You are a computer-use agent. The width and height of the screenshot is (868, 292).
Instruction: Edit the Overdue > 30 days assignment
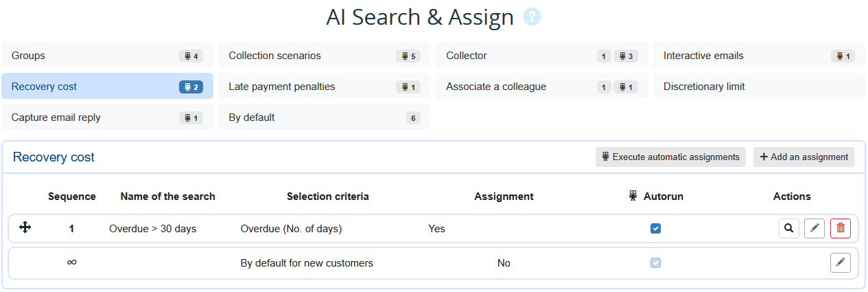pyautogui.click(x=814, y=229)
